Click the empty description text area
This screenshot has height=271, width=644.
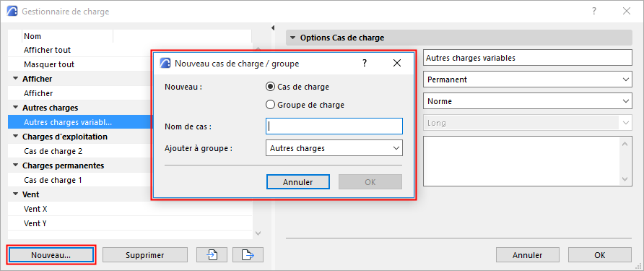point(521,161)
